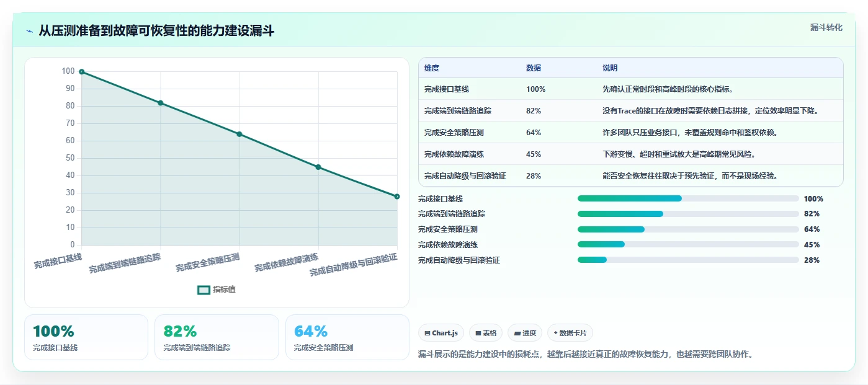868x385 pixels.
Task: Click the 完成接口基线 progress bar
Action: coord(688,198)
